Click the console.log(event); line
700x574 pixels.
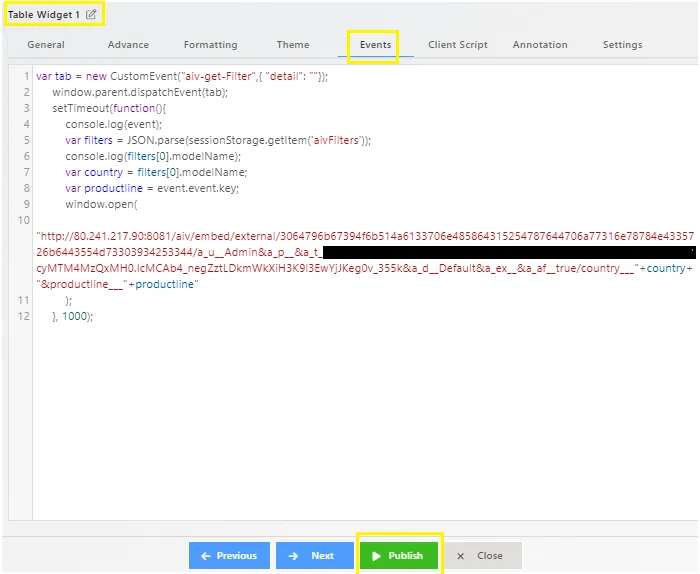[x=113, y=125]
